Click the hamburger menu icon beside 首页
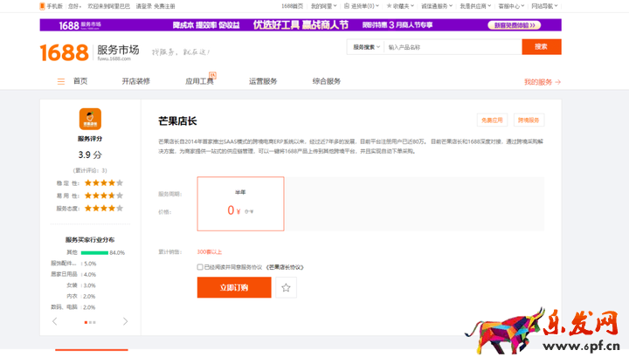Image resolution: width=629 pixels, height=364 pixels. click(61, 81)
